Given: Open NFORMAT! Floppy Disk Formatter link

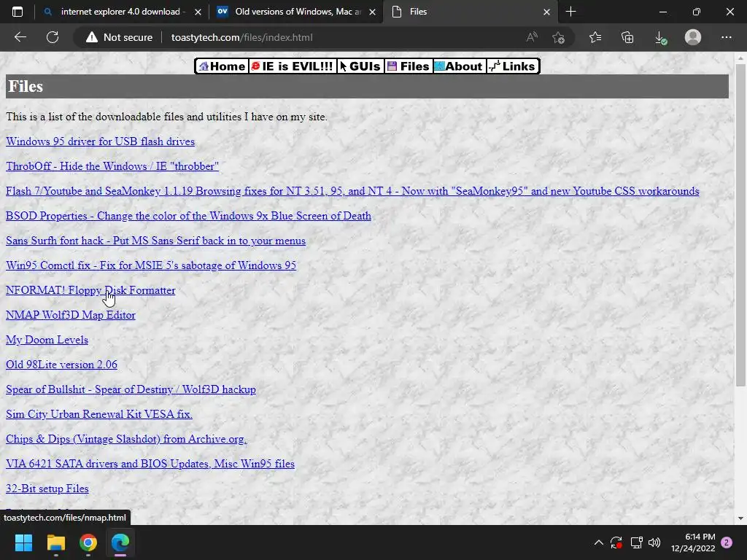Looking at the screenshot, I should coord(90,290).
